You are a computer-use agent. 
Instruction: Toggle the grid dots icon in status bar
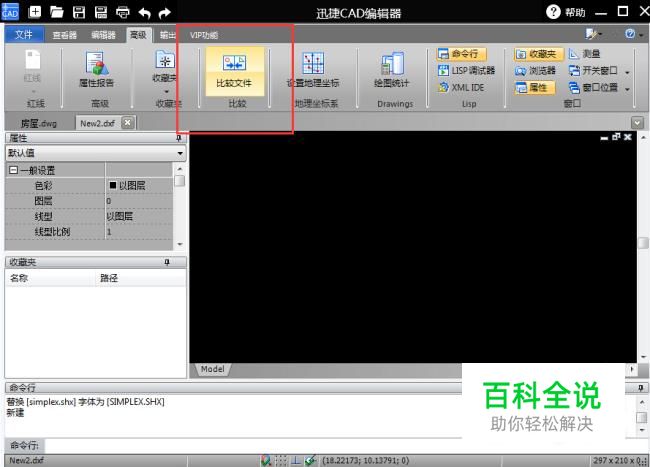(281, 460)
